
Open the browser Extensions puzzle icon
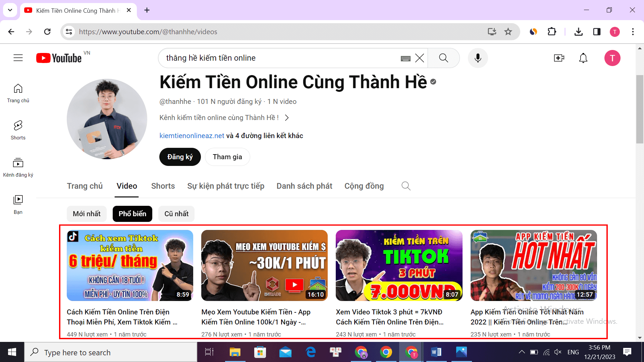tap(552, 32)
